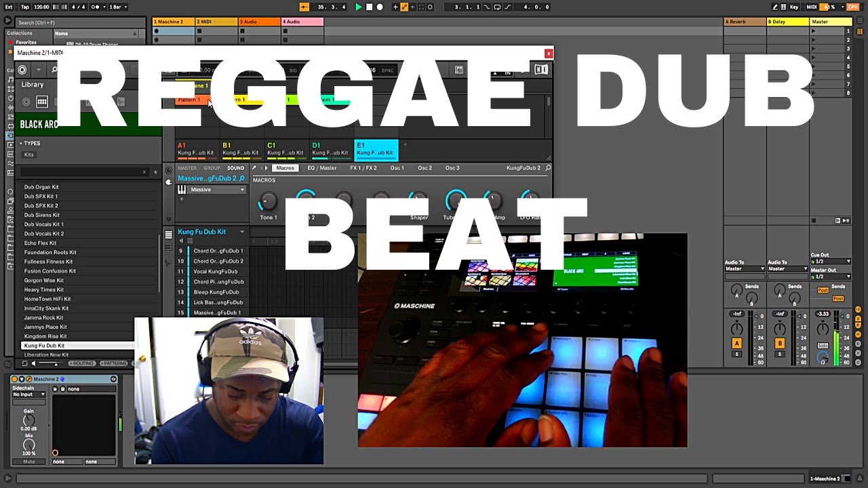Open the Maschine header dropdown arrow
The height and width of the screenshot is (488, 868).
38,70
